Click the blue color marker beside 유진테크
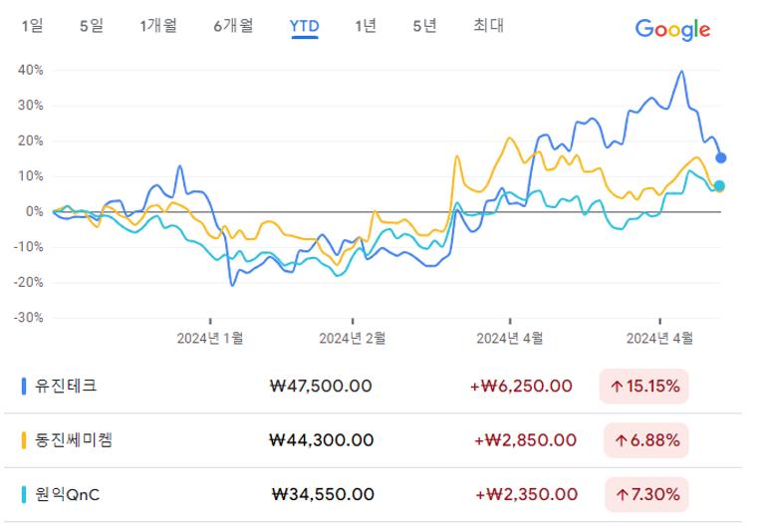757x532 pixels. [x=24, y=387]
